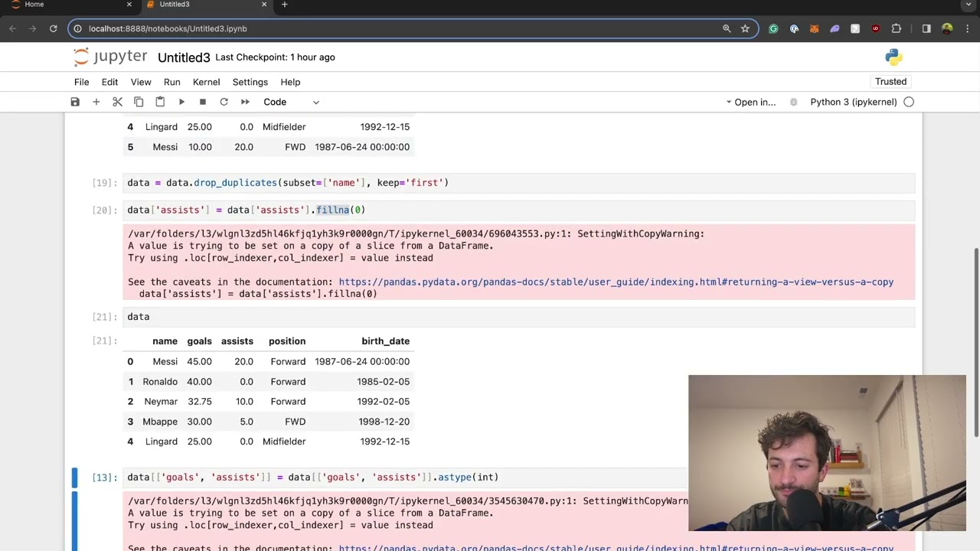Image resolution: width=980 pixels, height=551 pixels.
Task: Copy the selected cell using the toolbar icon
Action: [x=139, y=102]
